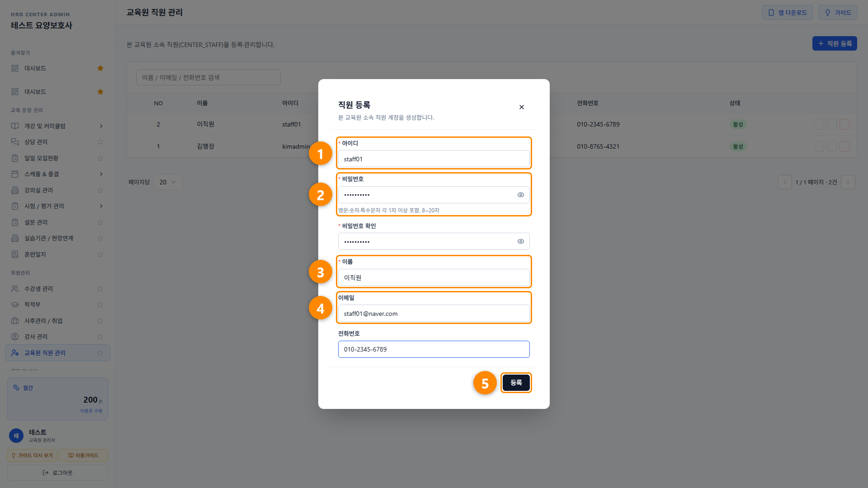Click the 훈련일지 document icon
The image size is (868, 488).
click(x=15, y=254)
